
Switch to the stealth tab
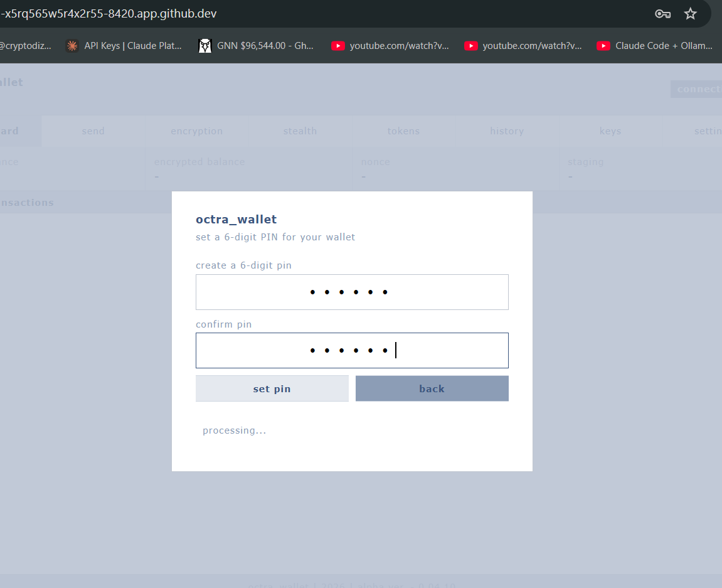tap(300, 131)
